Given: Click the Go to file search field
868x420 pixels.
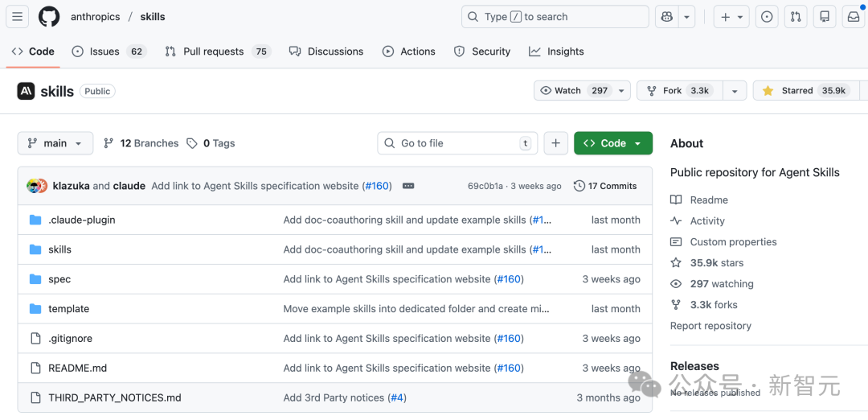Looking at the screenshot, I should (x=457, y=143).
